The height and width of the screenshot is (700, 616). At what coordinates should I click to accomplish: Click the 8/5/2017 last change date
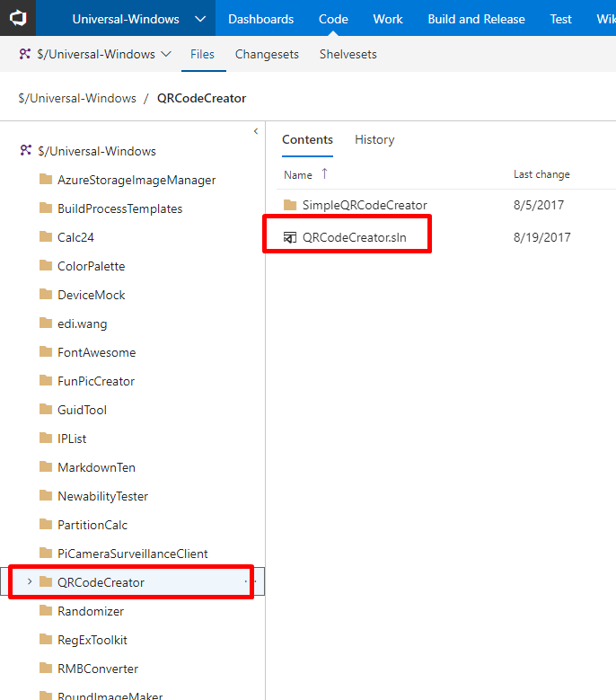point(539,206)
